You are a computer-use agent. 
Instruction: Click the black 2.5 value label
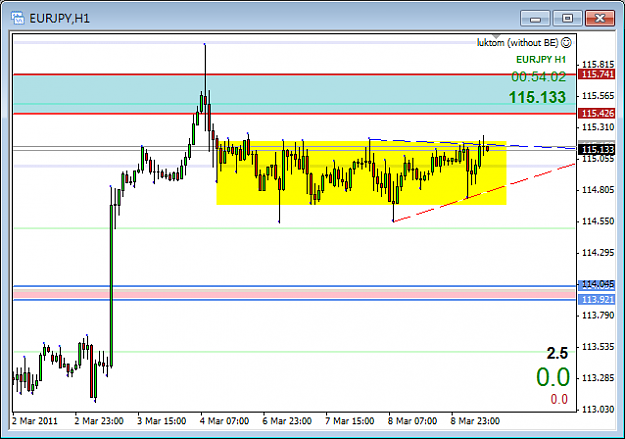[x=557, y=353]
